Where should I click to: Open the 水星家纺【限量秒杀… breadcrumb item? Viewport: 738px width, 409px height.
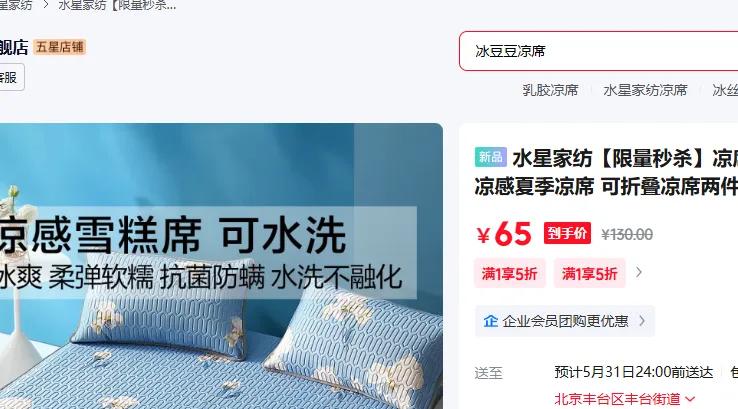point(117,5)
